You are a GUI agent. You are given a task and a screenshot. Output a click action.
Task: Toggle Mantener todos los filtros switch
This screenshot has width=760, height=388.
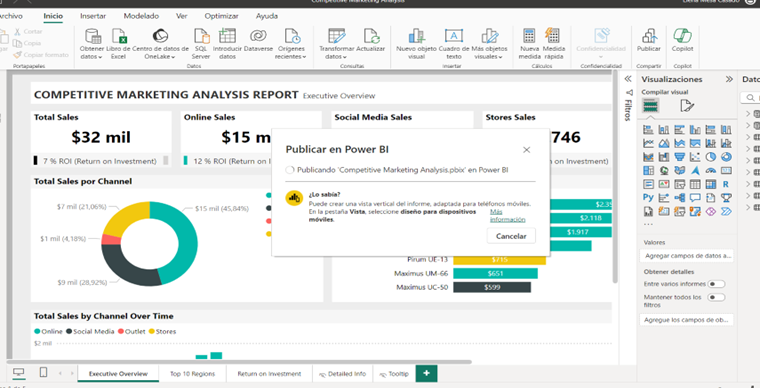(x=716, y=297)
